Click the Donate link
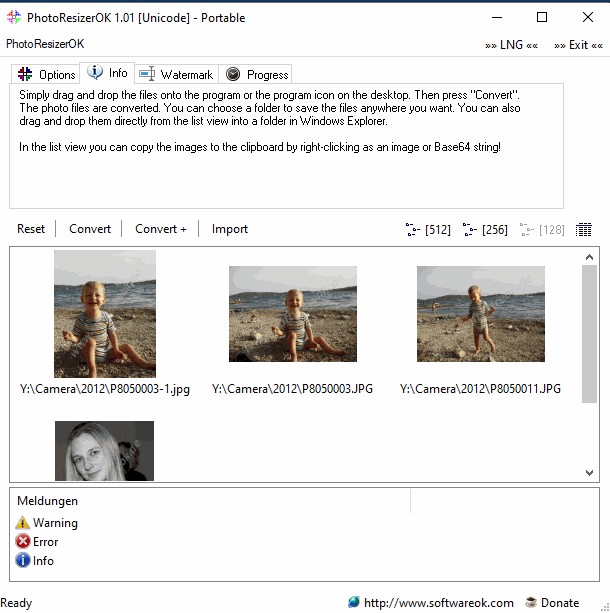This screenshot has height=613, width=610. 560,603
